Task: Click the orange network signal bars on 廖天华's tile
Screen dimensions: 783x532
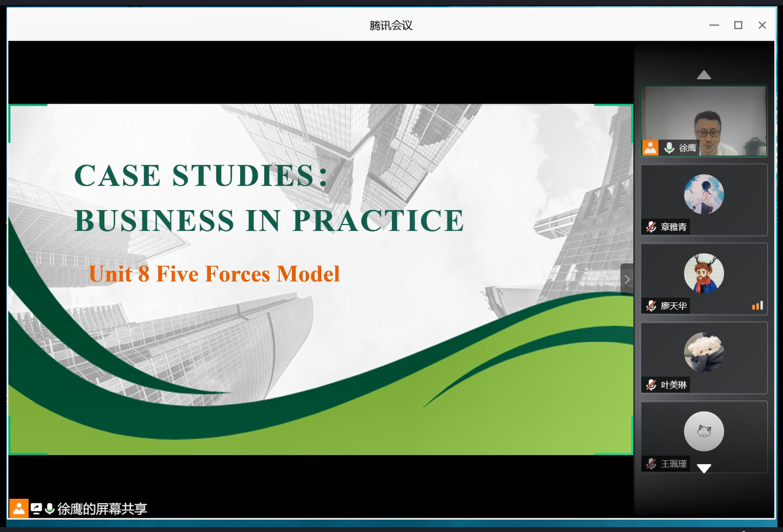Action: [x=757, y=305]
